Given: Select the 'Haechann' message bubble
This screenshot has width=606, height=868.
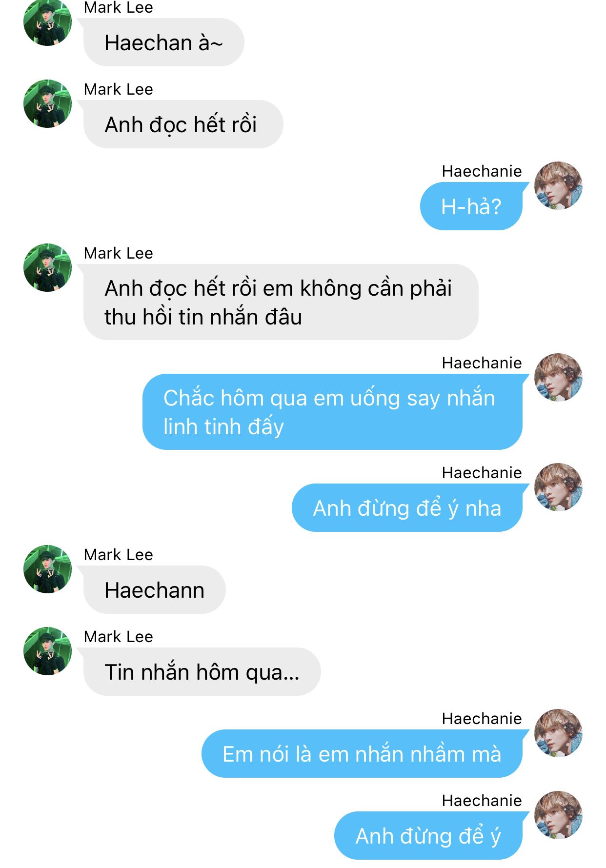Looking at the screenshot, I should [x=154, y=590].
